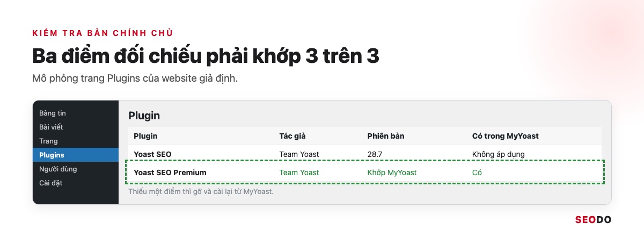Click green Team Yoast in Premium row
Screen dimensions: 644x237
click(x=299, y=173)
